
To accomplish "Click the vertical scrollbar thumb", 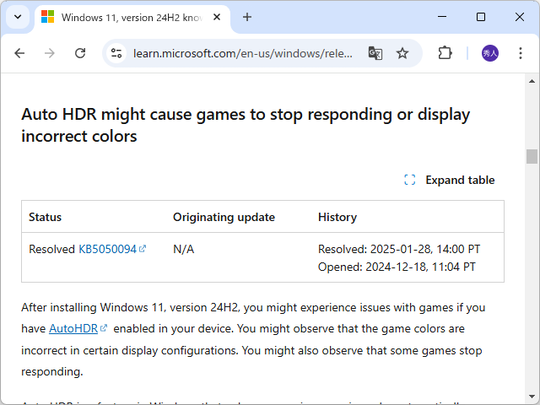I will pyautogui.click(x=532, y=157).
